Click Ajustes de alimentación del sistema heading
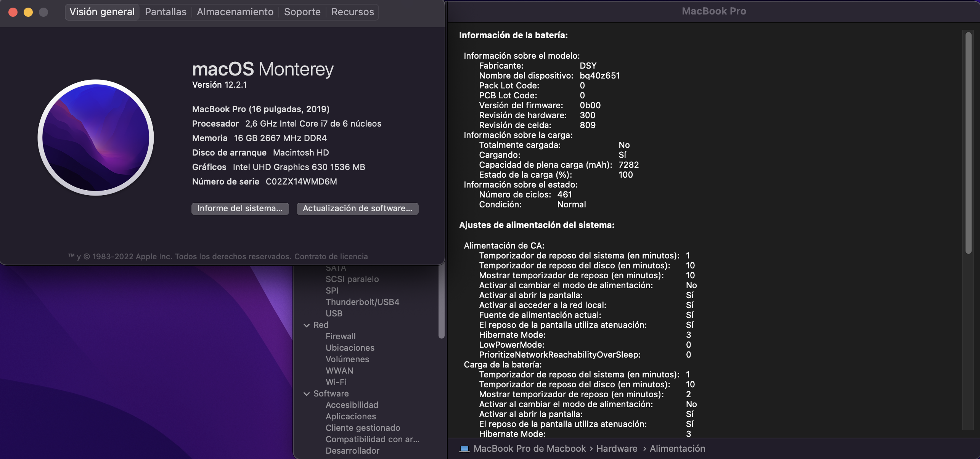Viewport: 980px width, 459px height. point(537,225)
